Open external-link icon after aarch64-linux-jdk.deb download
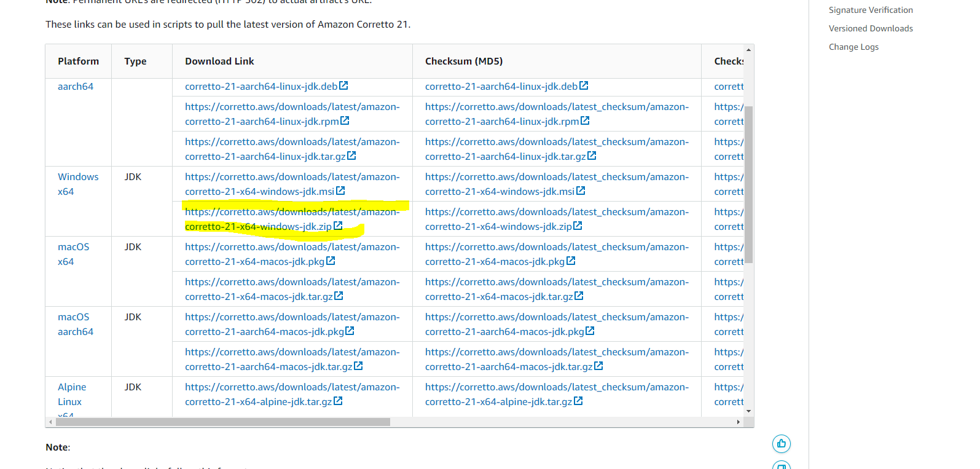The width and height of the screenshot is (980, 469). tap(343, 85)
